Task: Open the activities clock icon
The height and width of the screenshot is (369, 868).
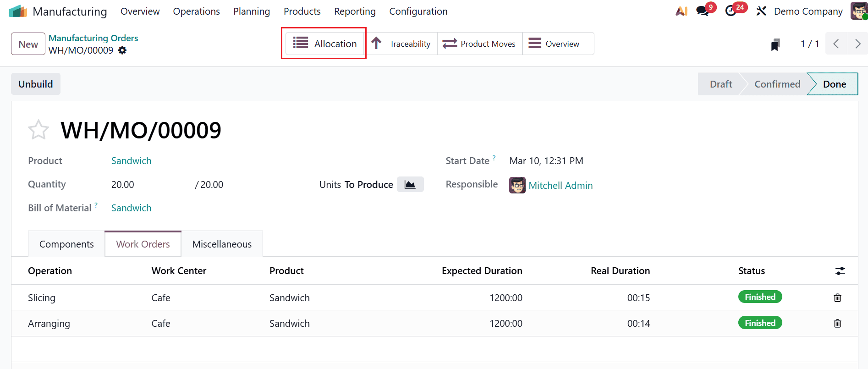Action: (731, 11)
